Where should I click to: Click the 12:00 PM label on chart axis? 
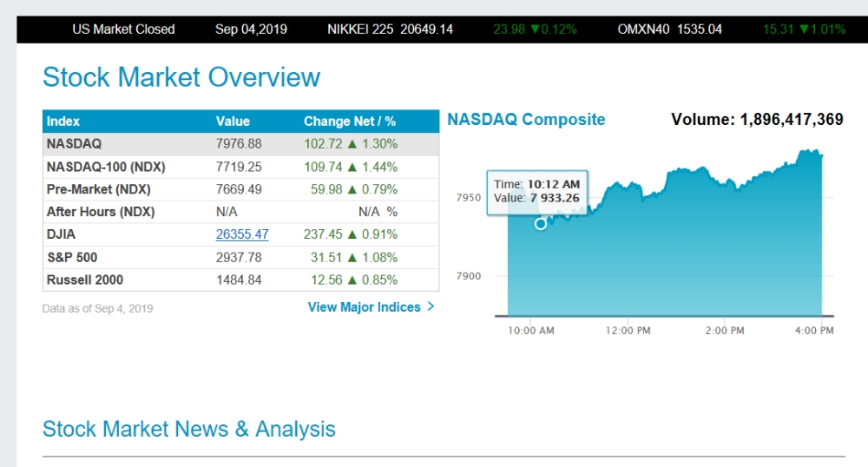tap(628, 331)
